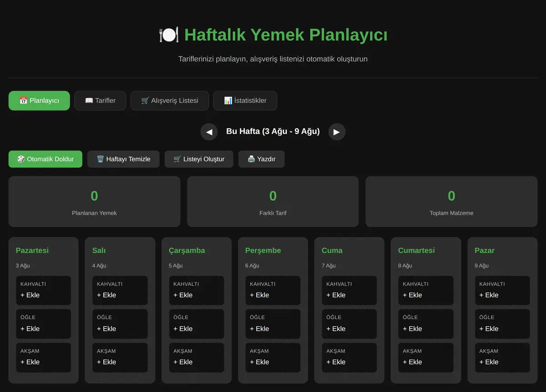546x392 pixels.
Task: Go to the previous week arrow
Action: point(209,132)
